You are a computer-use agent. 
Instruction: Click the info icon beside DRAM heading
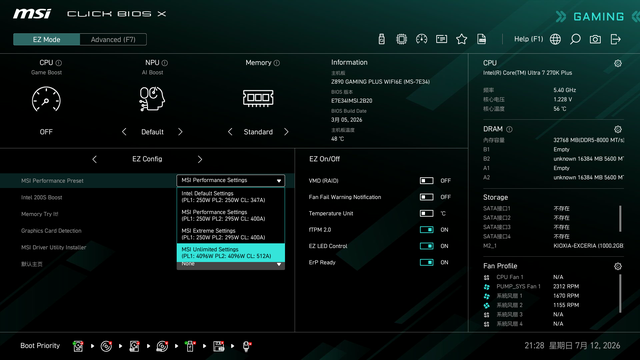pyautogui.click(x=509, y=129)
